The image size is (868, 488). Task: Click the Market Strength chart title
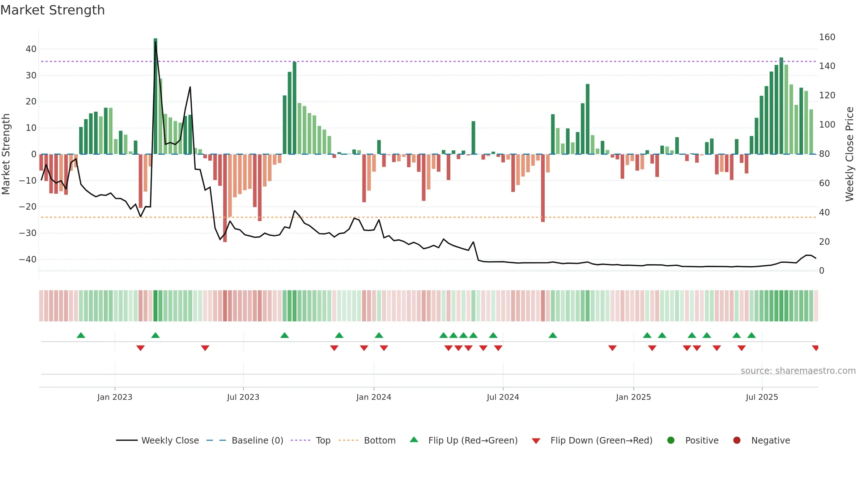(x=53, y=10)
